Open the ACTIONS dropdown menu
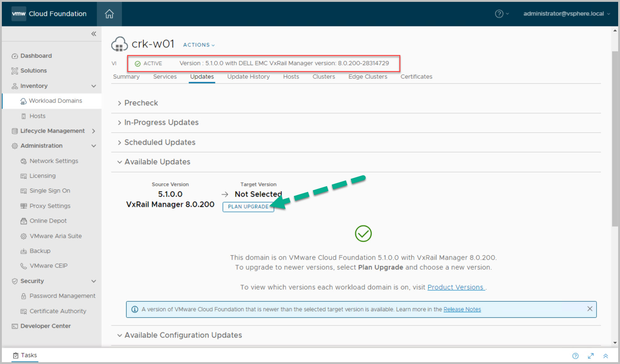The height and width of the screenshot is (364, 620). [199, 45]
